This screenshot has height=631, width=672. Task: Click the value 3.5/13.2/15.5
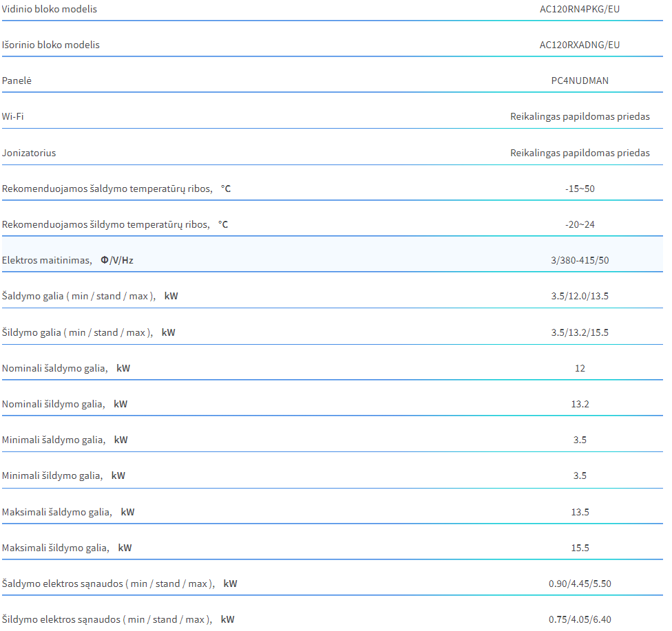tap(580, 332)
